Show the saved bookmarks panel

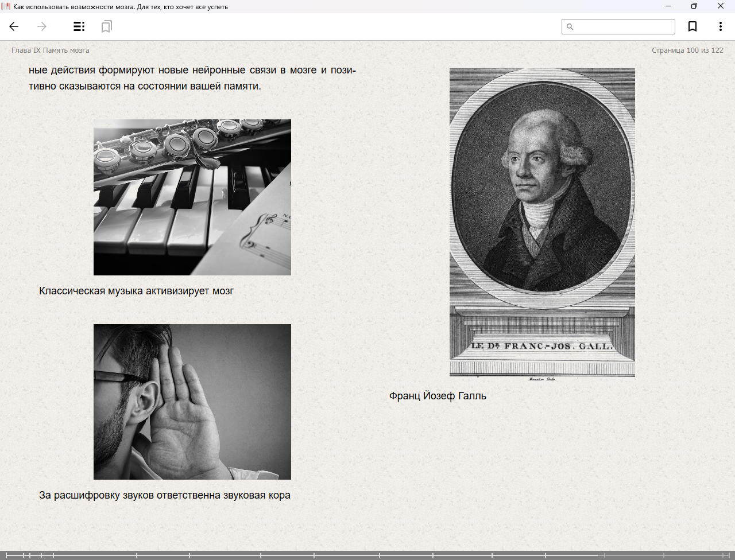[106, 26]
